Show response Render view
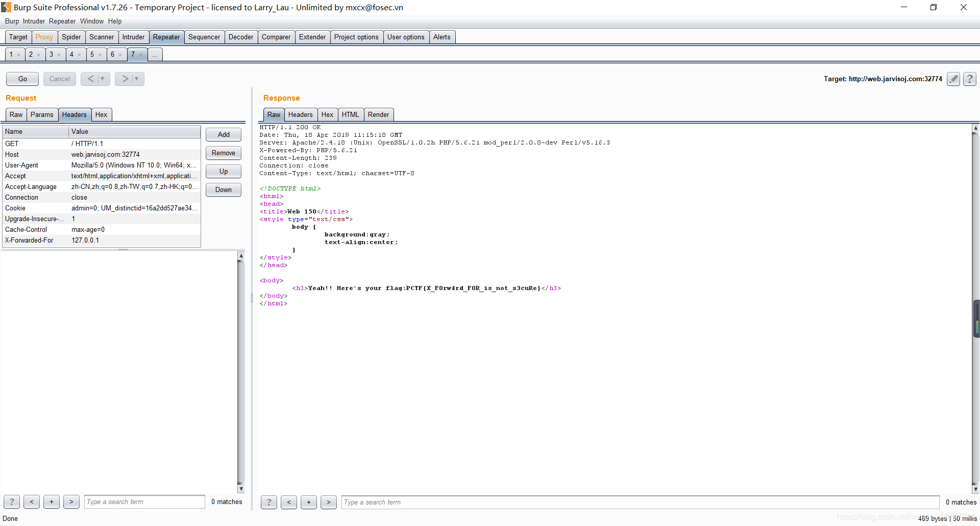The width and height of the screenshot is (980, 526). (379, 114)
